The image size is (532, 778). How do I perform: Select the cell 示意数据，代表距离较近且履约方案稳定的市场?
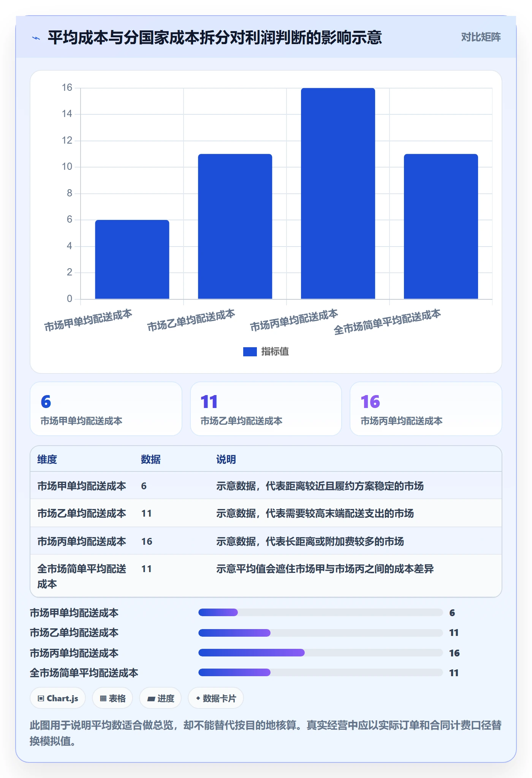coord(320,486)
